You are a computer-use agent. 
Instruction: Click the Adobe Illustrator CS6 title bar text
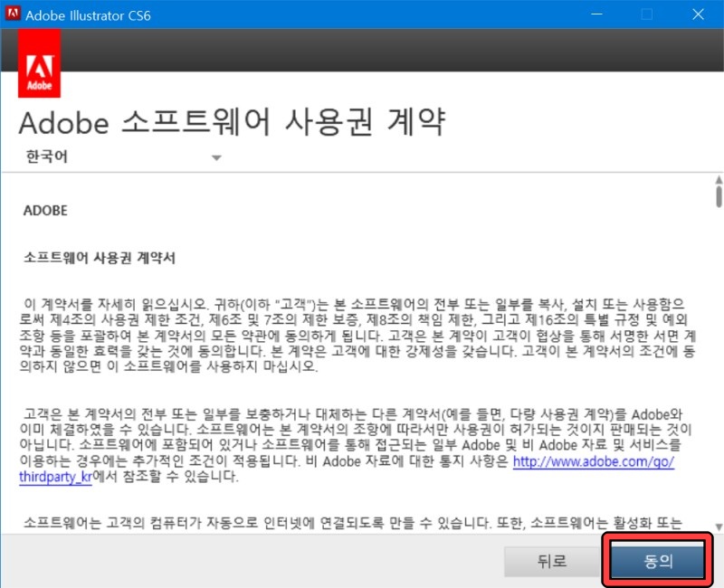tap(89, 14)
